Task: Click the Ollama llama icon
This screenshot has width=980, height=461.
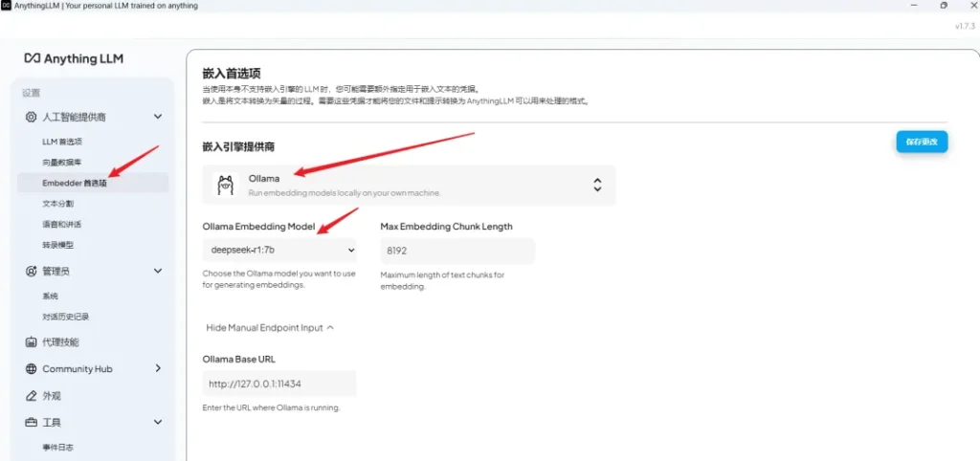Action: click(x=226, y=186)
